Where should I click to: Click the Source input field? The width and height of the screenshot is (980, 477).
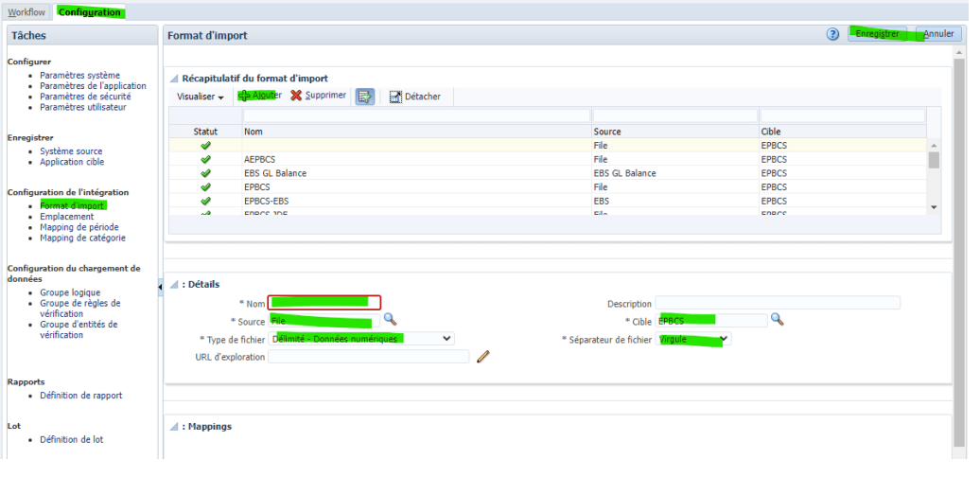tap(324, 321)
